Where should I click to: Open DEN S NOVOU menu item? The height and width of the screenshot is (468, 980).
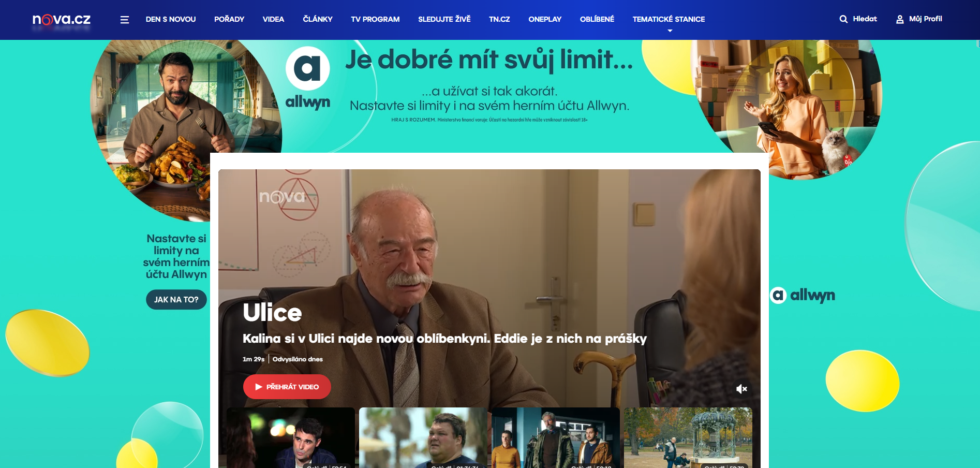pos(171,19)
